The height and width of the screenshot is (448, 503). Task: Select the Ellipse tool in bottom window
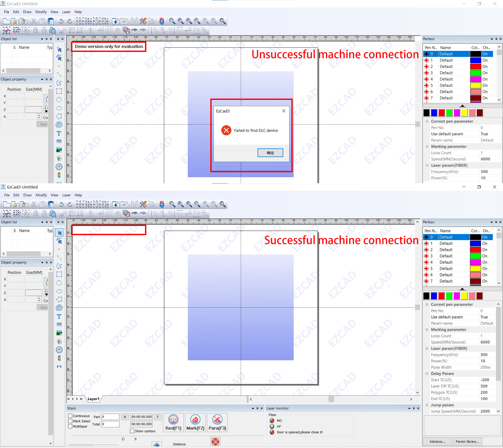(x=59, y=291)
